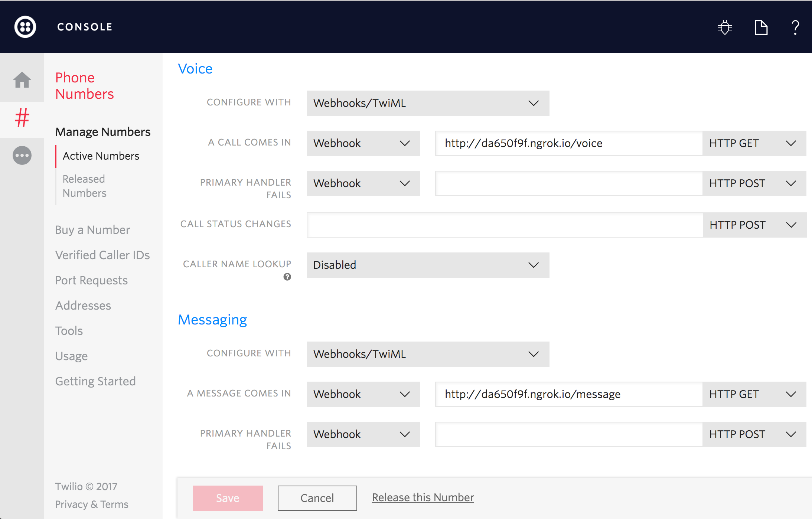Click the Twilio logo icon
The height and width of the screenshot is (519, 812).
point(25,27)
